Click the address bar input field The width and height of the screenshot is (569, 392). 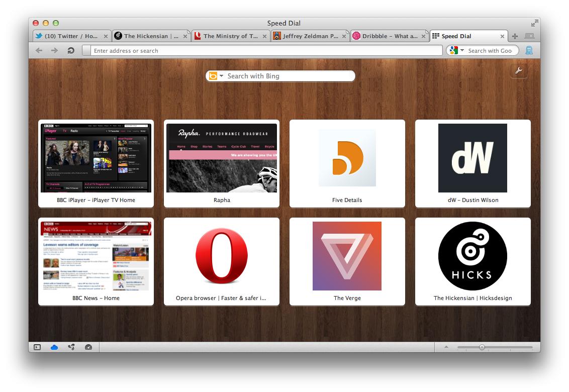coord(266,50)
